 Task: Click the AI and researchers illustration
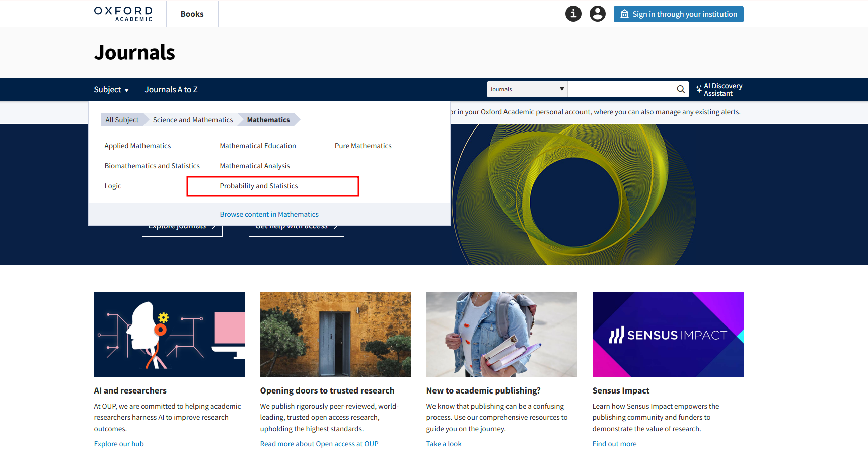click(x=169, y=335)
